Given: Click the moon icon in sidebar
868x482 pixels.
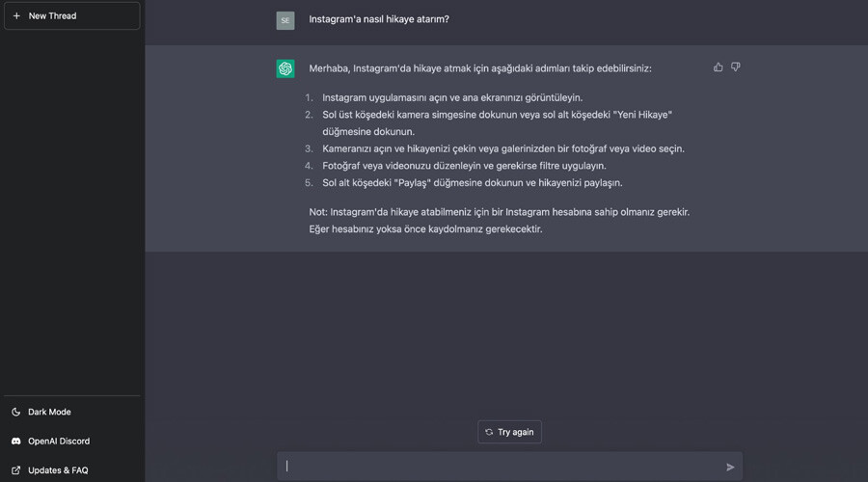Looking at the screenshot, I should click(16, 412).
